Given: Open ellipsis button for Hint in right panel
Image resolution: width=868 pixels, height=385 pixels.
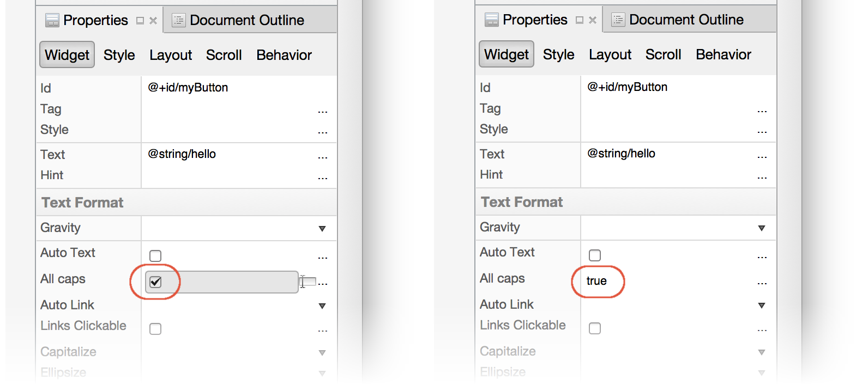Looking at the screenshot, I should point(762,178).
